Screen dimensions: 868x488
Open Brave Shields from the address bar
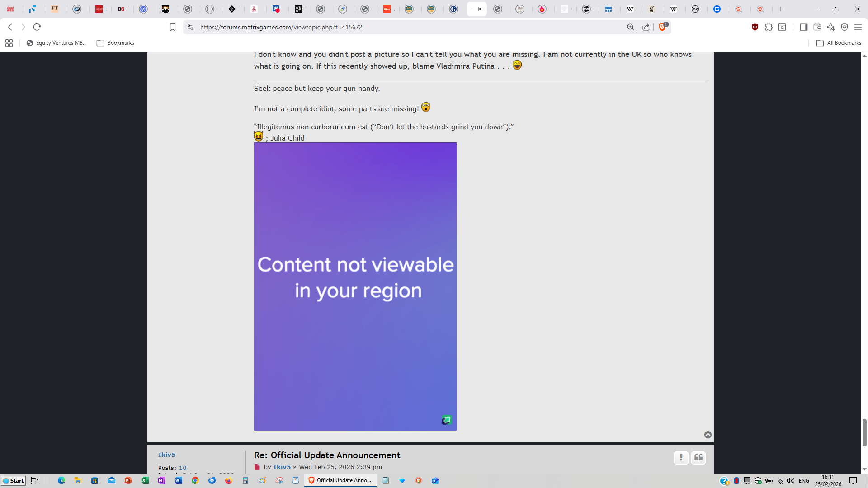point(663,27)
